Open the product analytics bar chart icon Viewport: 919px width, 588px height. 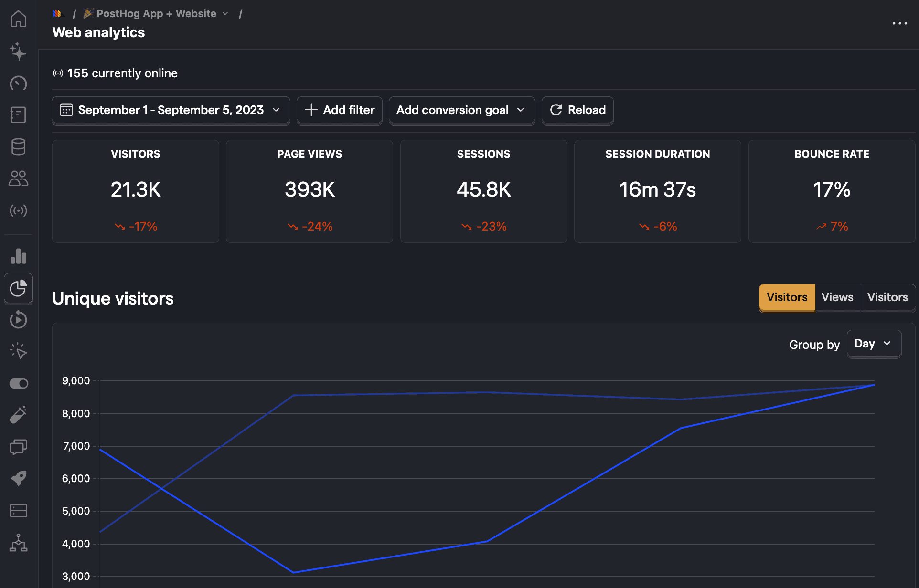point(19,256)
